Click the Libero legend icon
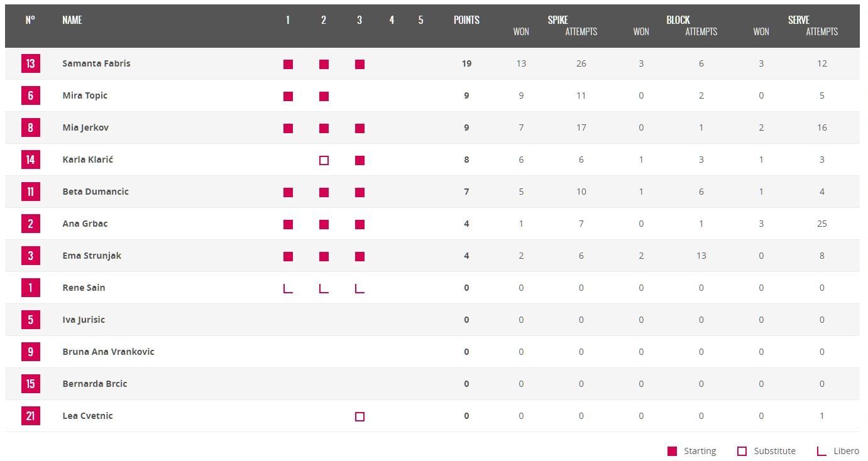This screenshot has width=868, height=461. click(x=821, y=451)
